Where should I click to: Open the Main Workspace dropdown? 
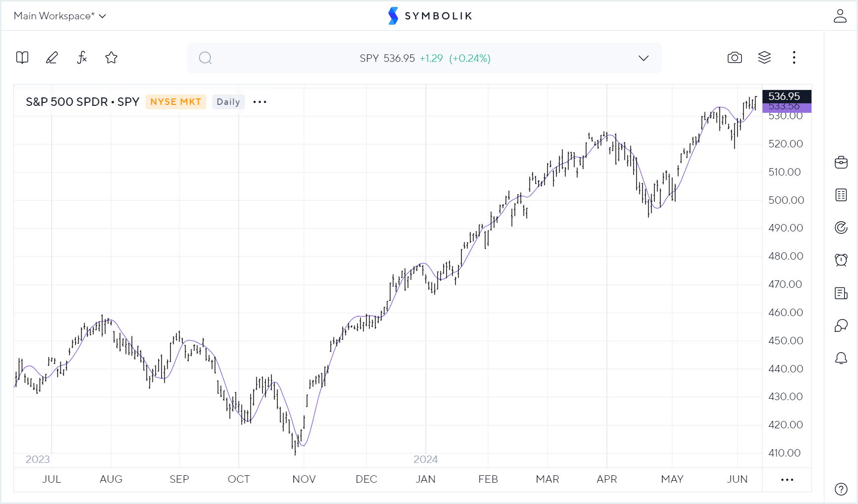pos(60,16)
